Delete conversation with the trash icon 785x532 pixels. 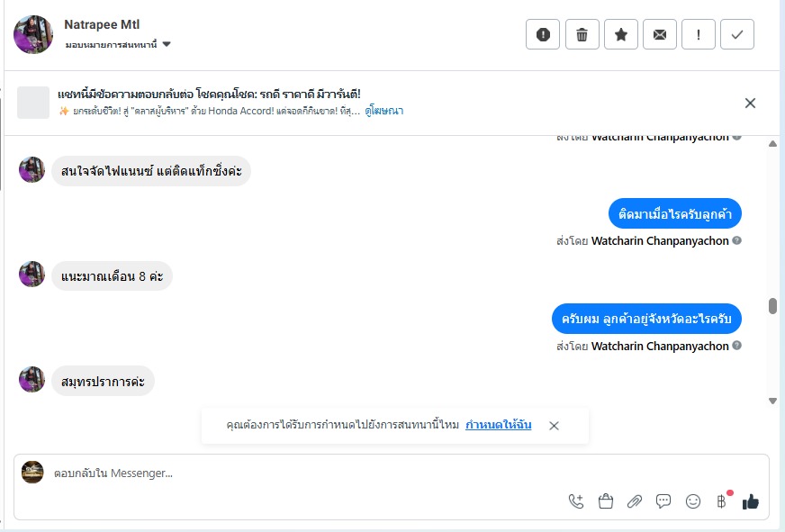[582, 35]
